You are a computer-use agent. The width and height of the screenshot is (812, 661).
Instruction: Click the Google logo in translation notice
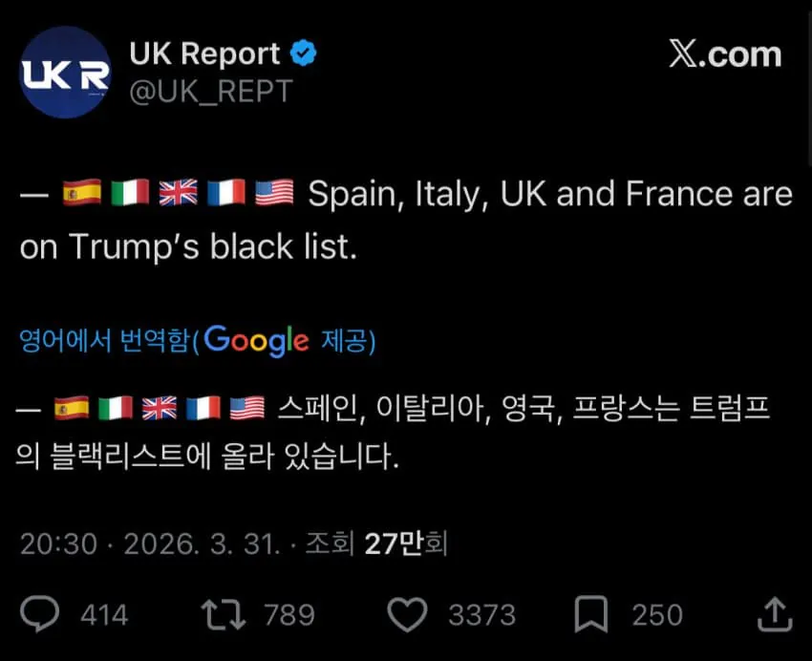(x=256, y=340)
